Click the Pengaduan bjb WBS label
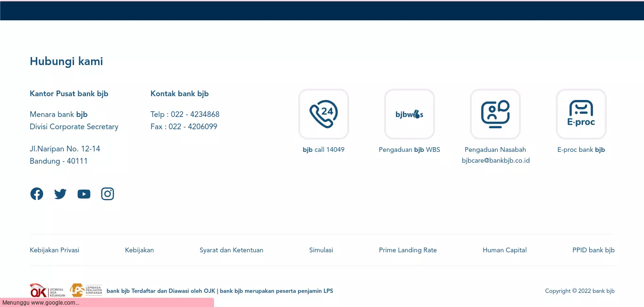This screenshot has height=307, width=644. (410, 149)
